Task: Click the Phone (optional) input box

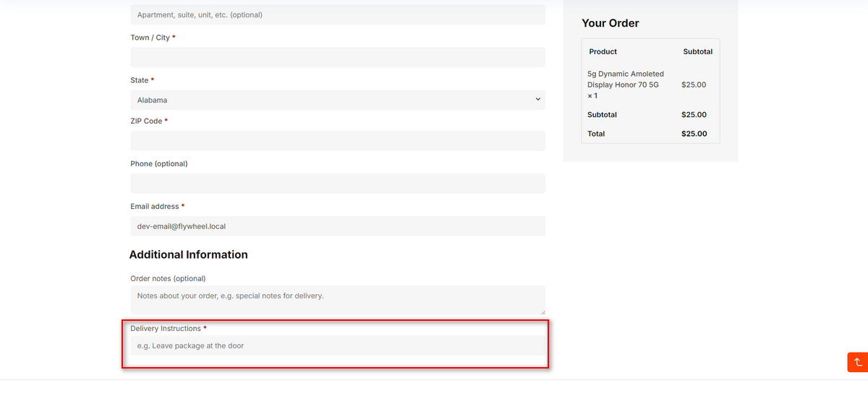Action: click(338, 184)
